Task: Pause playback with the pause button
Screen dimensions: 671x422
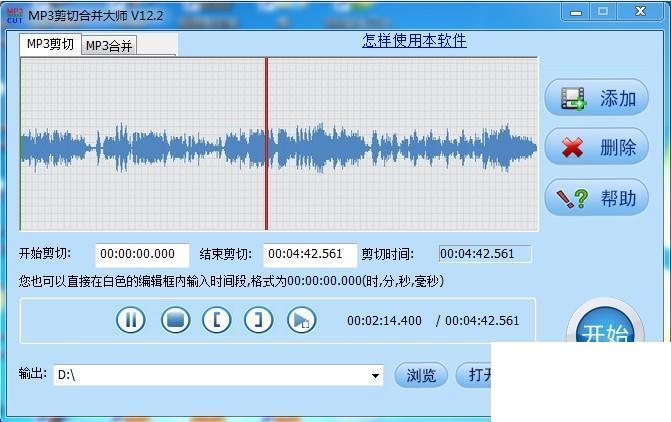Action: pos(131,320)
